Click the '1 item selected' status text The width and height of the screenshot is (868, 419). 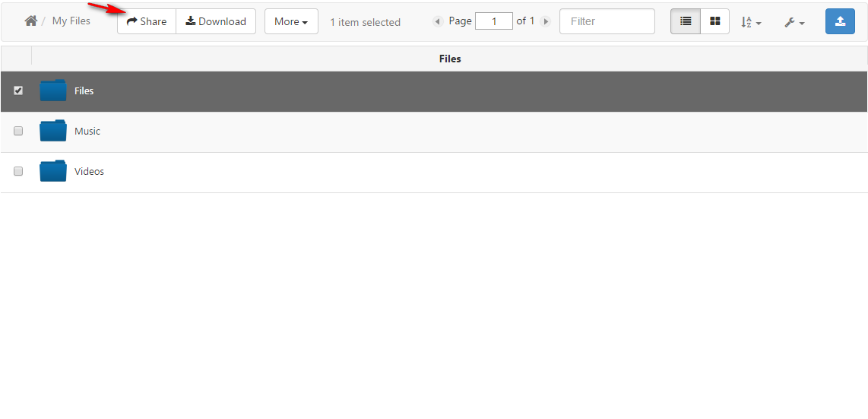[366, 22]
